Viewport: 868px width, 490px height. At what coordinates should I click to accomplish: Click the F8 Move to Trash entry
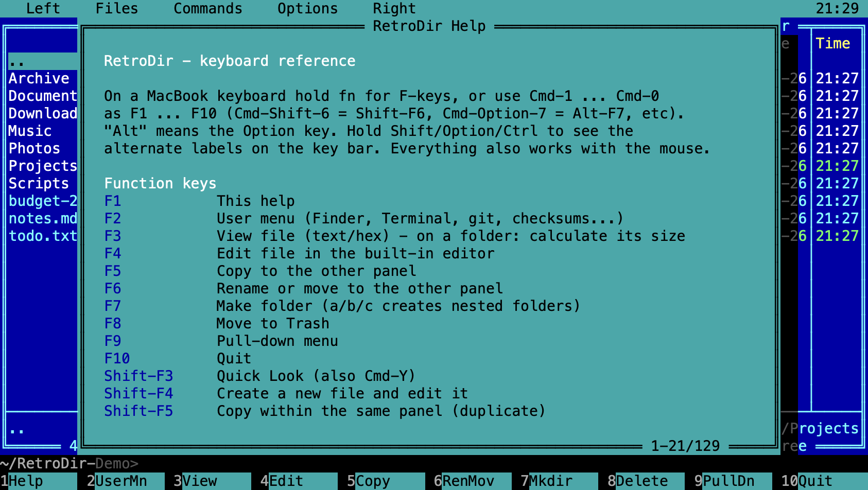click(217, 324)
